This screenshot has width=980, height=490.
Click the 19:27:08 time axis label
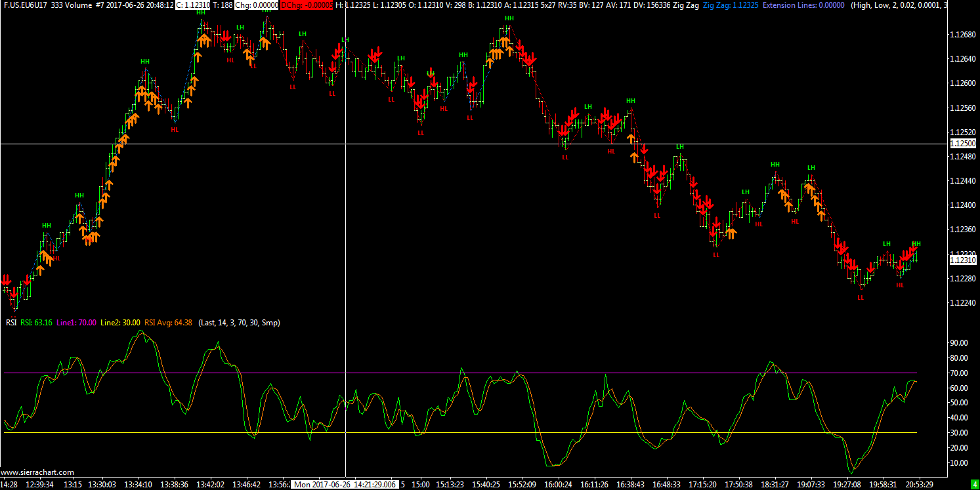tap(847, 484)
